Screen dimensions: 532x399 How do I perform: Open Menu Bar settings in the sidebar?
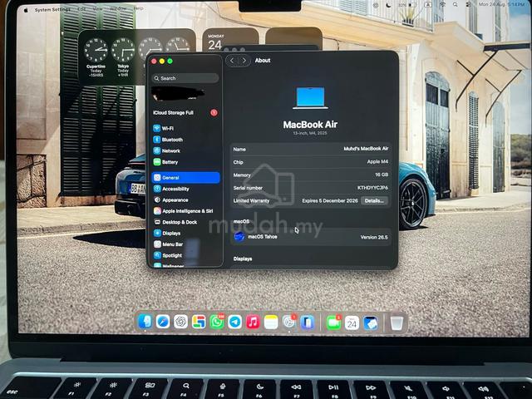click(x=185, y=244)
